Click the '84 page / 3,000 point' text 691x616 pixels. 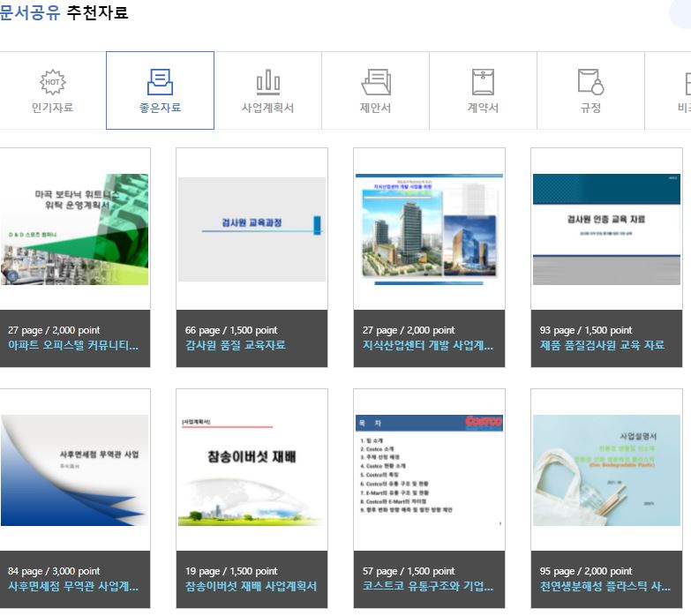point(54,571)
